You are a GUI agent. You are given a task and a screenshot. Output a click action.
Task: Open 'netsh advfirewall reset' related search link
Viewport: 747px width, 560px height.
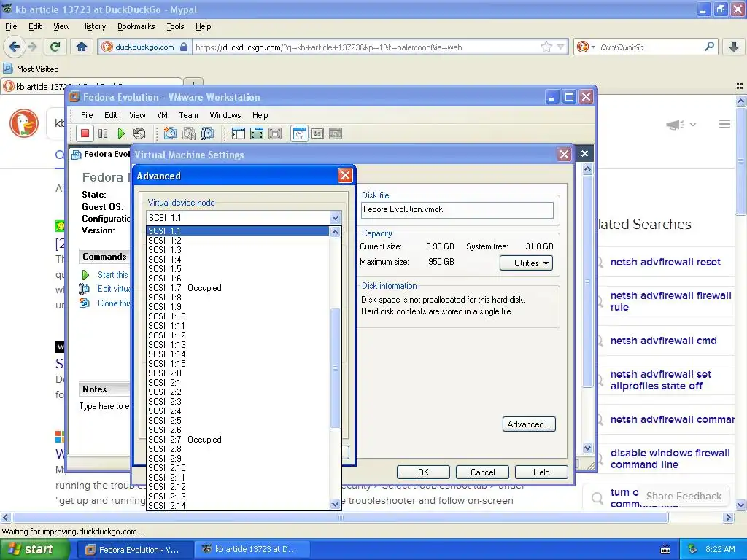tap(665, 262)
